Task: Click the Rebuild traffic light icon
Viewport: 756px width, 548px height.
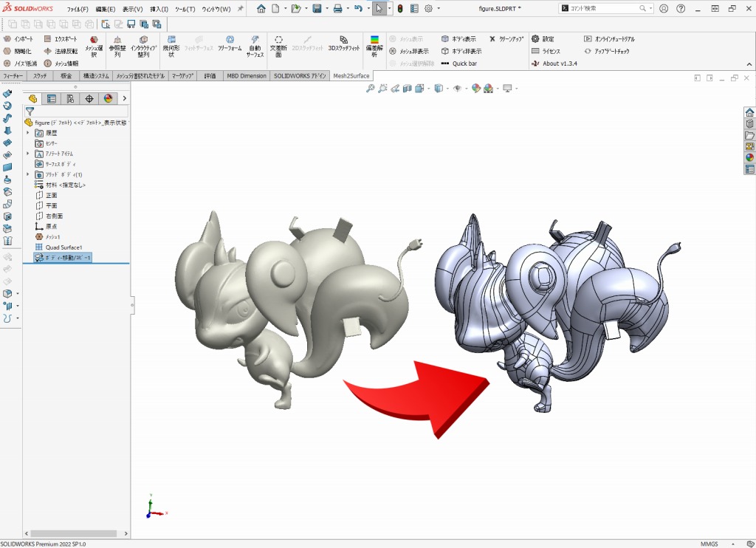Action: (400, 9)
